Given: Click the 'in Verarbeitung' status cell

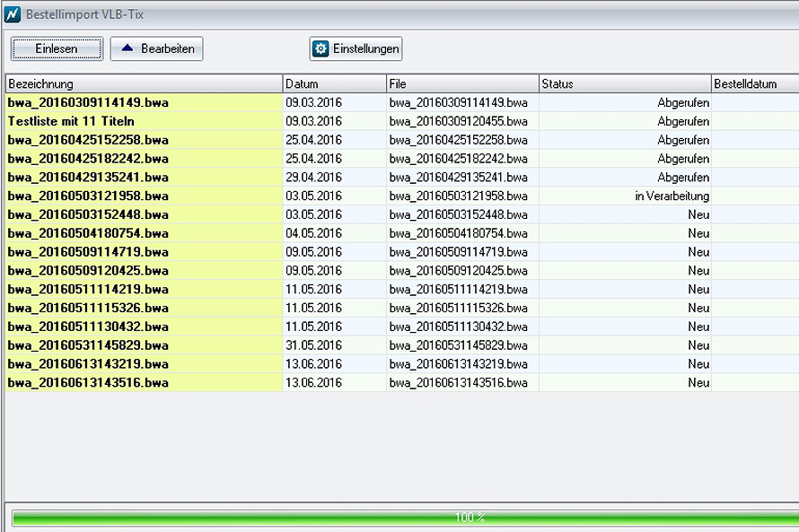Looking at the screenshot, I should (x=672, y=196).
